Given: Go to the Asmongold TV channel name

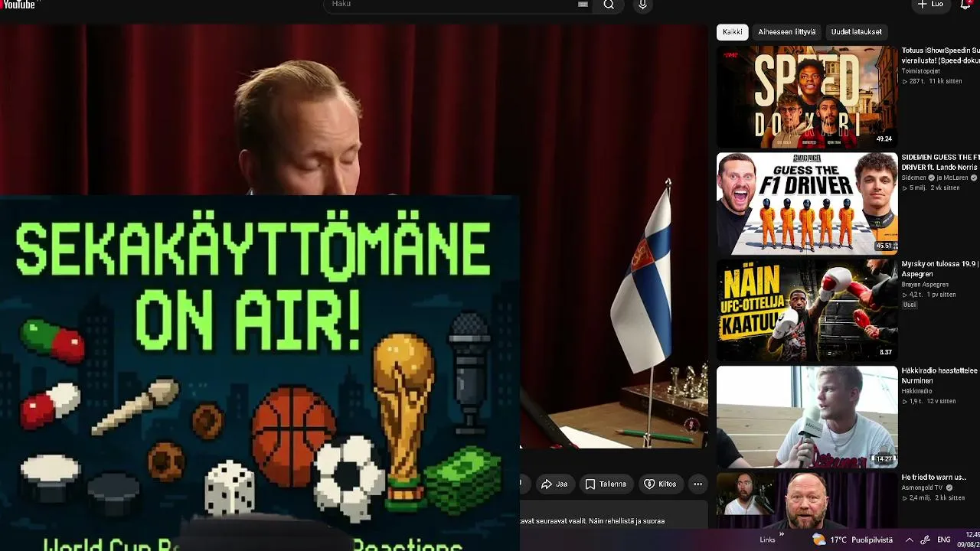Looking at the screenshot, I should (923, 487).
